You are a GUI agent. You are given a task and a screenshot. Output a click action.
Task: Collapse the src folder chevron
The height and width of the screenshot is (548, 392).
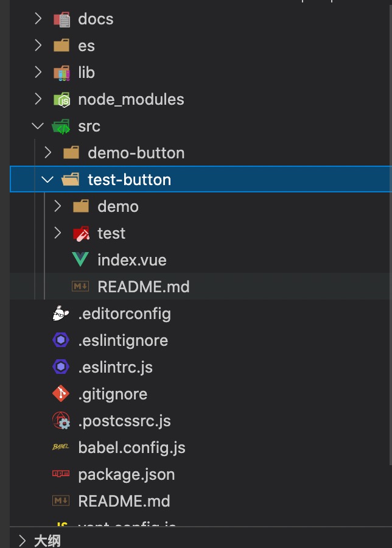(38, 126)
